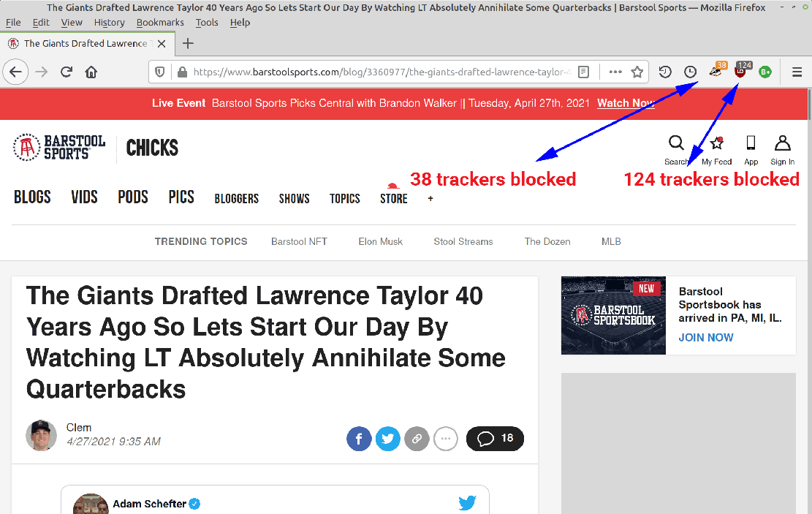This screenshot has width=812, height=514.
Task: Open author Clem's name link
Action: pos(79,428)
